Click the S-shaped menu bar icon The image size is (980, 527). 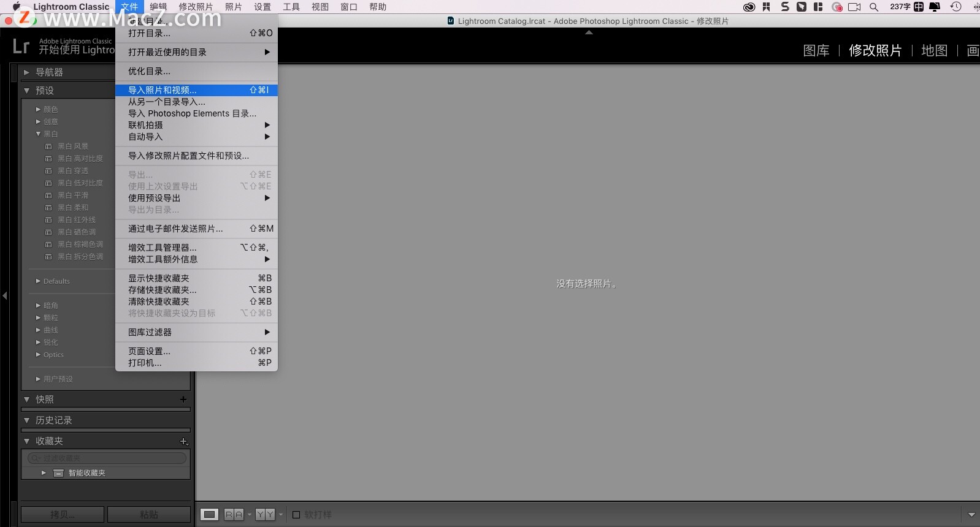point(785,7)
